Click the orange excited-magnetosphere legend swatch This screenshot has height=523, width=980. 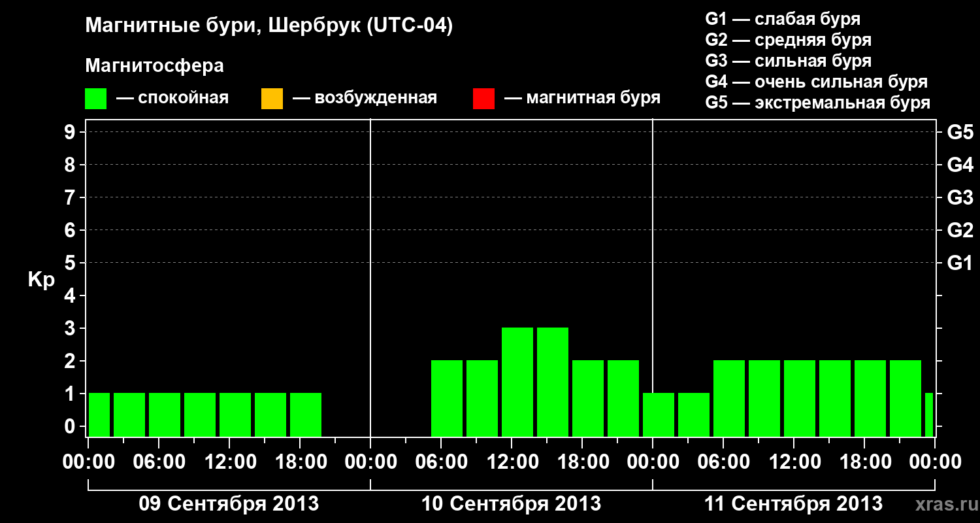[272, 99]
